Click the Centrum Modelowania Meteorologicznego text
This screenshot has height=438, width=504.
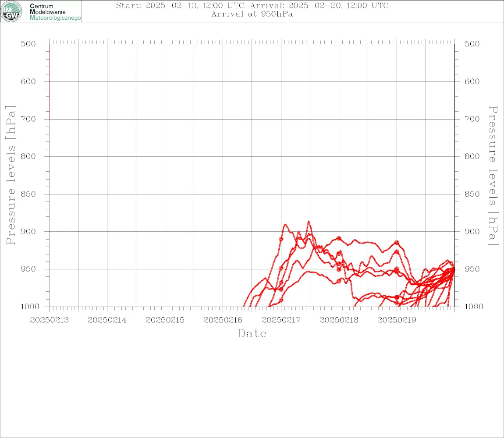[x=55, y=12]
